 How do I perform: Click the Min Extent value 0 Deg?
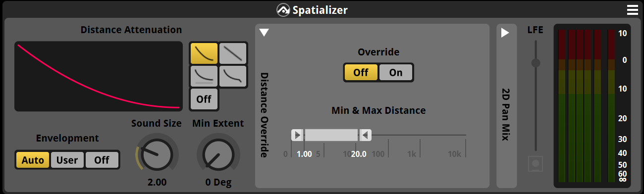tap(218, 182)
